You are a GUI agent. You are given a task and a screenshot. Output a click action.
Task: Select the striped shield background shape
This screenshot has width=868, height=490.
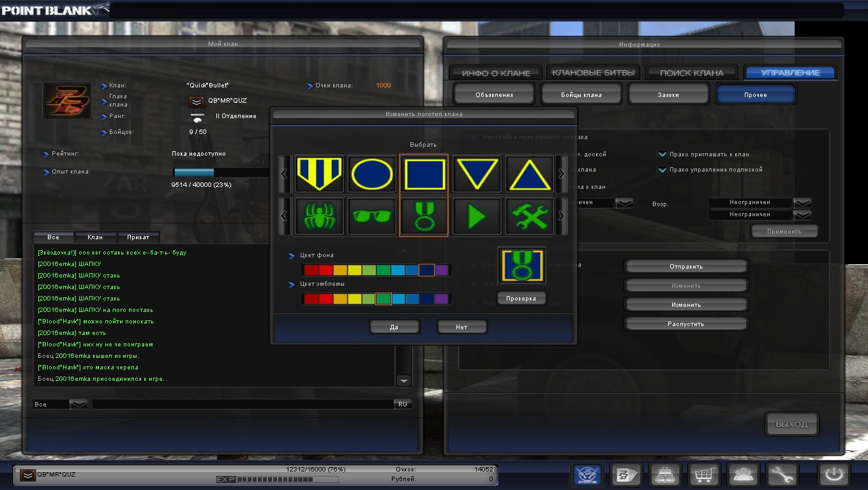click(x=319, y=174)
